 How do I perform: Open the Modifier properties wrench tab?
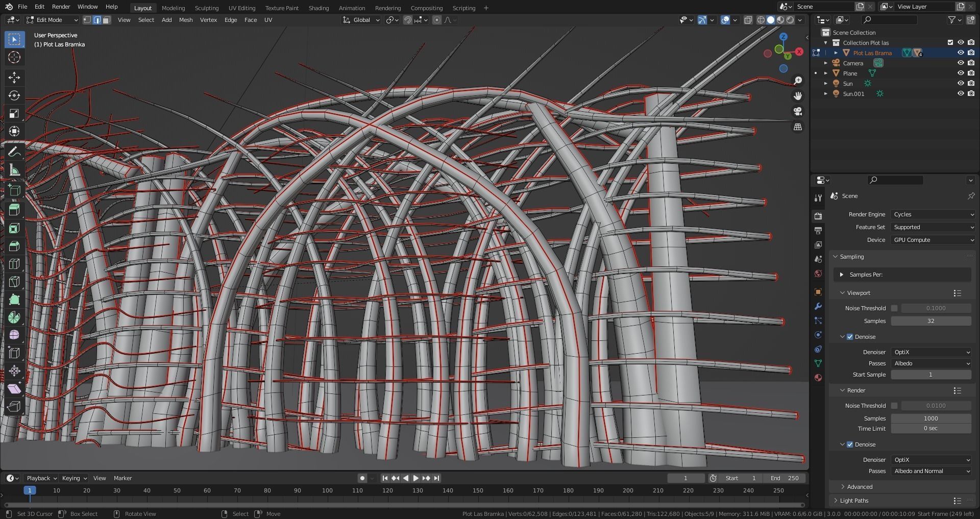click(818, 306)
